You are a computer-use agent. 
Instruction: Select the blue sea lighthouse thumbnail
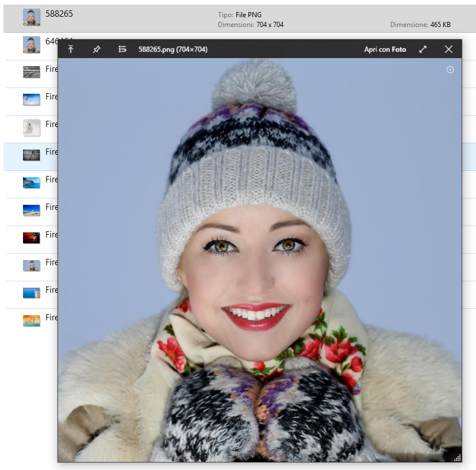pos(31,293)
